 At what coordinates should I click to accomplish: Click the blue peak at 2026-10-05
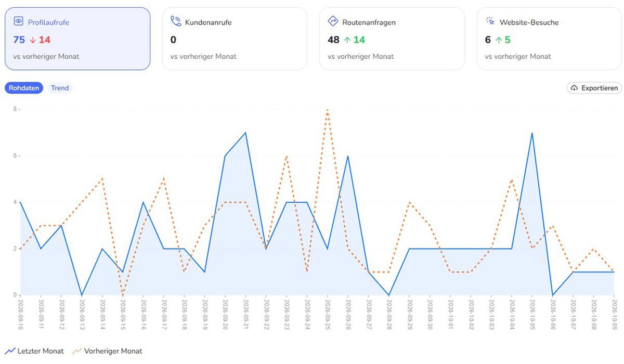(x=532, y=133)
